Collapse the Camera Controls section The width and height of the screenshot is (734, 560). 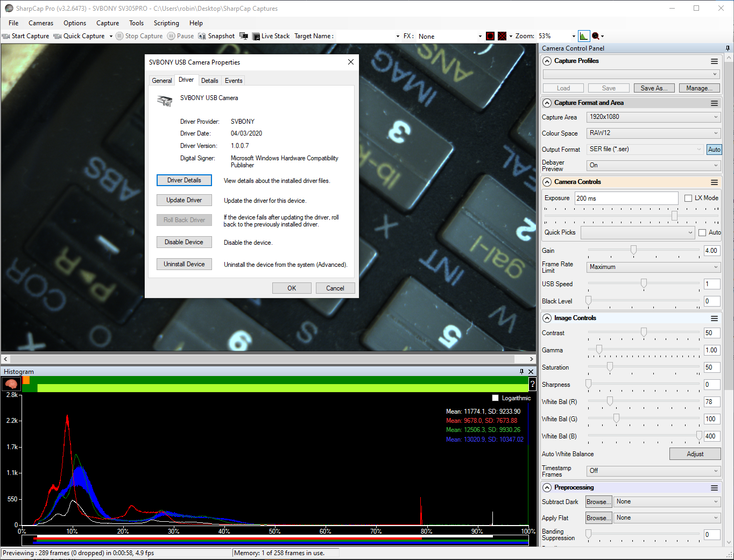[x=547, y=182]
